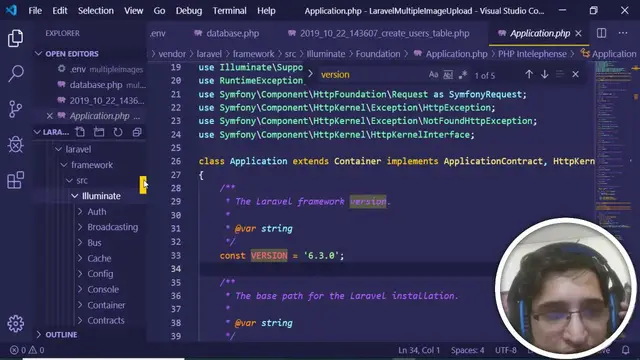The image size is (640, 360).
Task: Open the Explorer view in the activity bar
Action: pos(16,38)
